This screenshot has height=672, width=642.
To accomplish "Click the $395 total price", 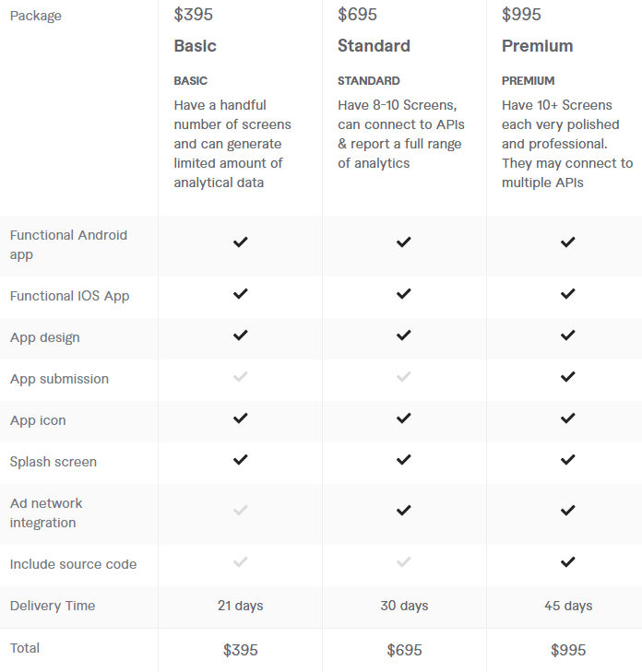I will tap(240, 650).
